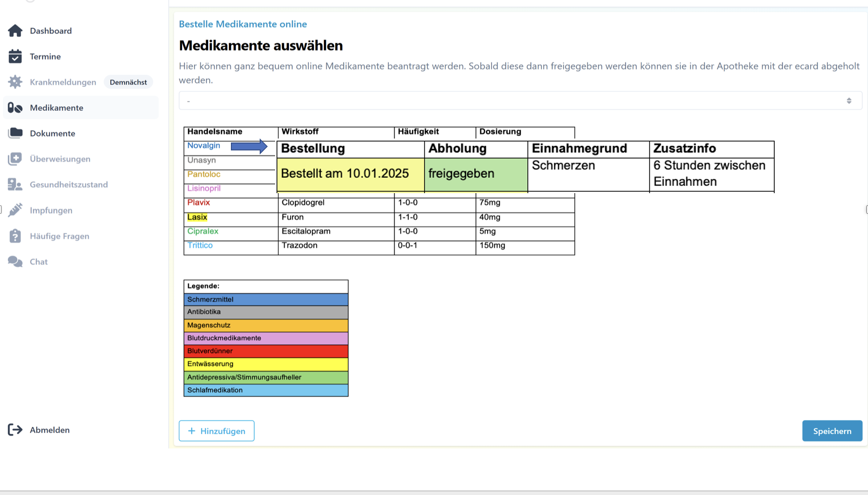Screen dimensions: 868x495
Task: Click the Chat speech bubbles icon
Action: coord(15,262)
